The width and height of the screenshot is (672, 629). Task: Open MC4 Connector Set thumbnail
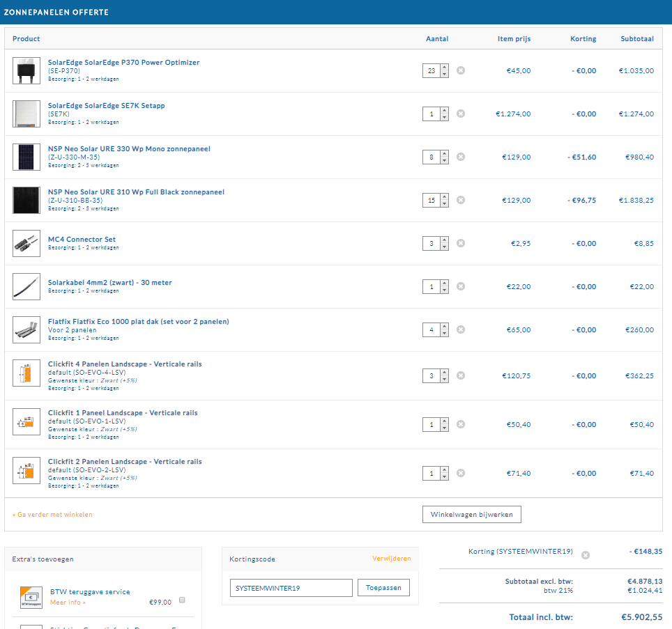pyautogui.click(x=26, y=244)
